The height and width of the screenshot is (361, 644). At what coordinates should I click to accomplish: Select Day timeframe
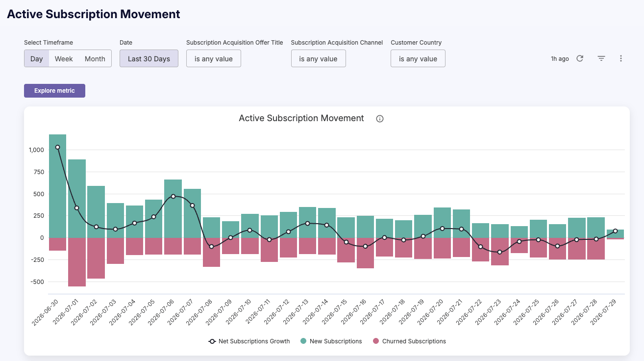tap(37, 58)
